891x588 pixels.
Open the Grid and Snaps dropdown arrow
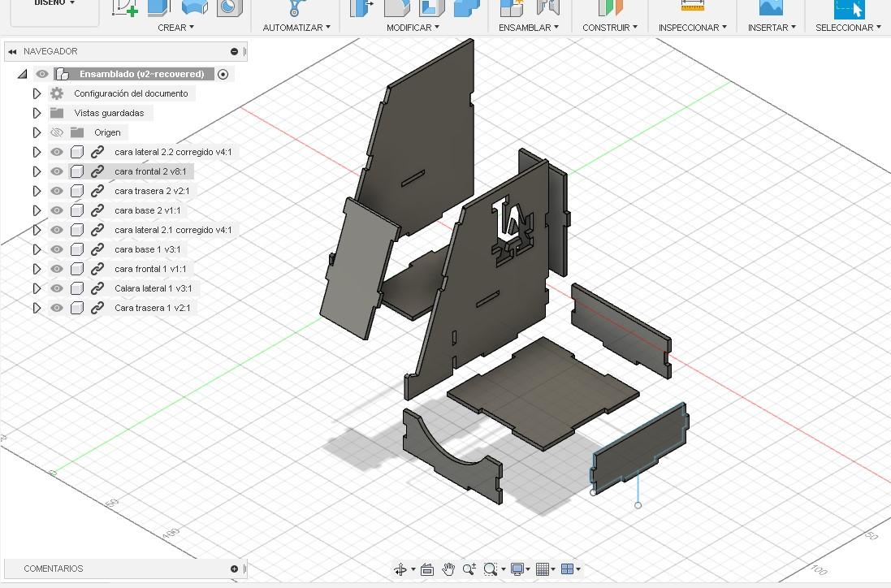pyautogui.click(x=553, y=569)
